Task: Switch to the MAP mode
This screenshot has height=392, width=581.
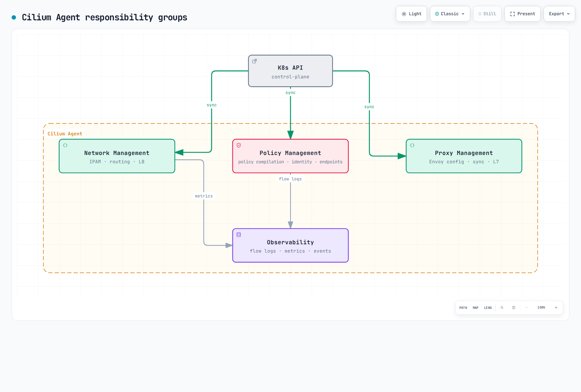Action: click(476, 308)
